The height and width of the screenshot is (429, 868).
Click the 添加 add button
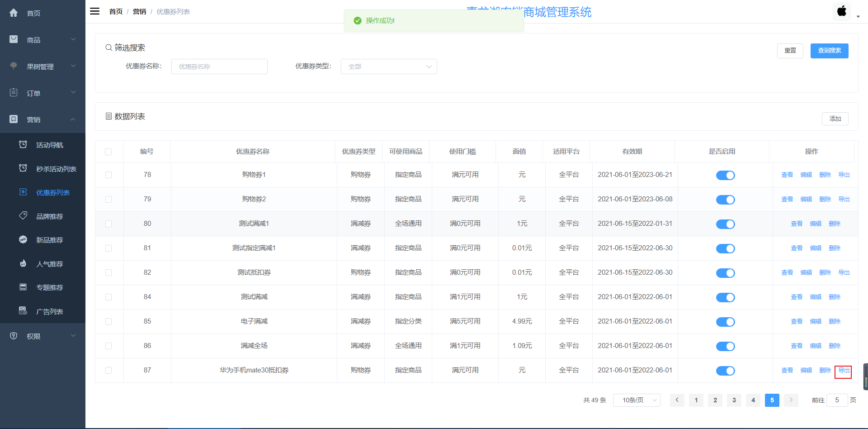click(x=835, y=119)
